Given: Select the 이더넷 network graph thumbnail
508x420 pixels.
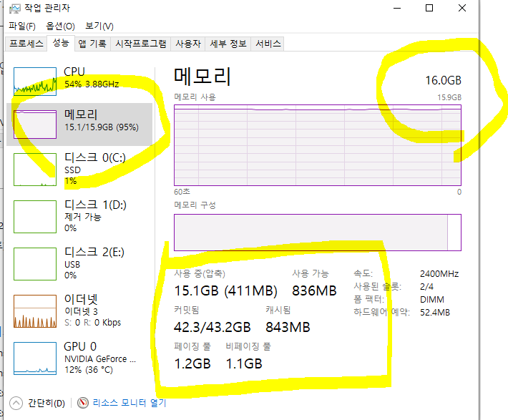Looking at the screenshot, I should pos(35,311).
